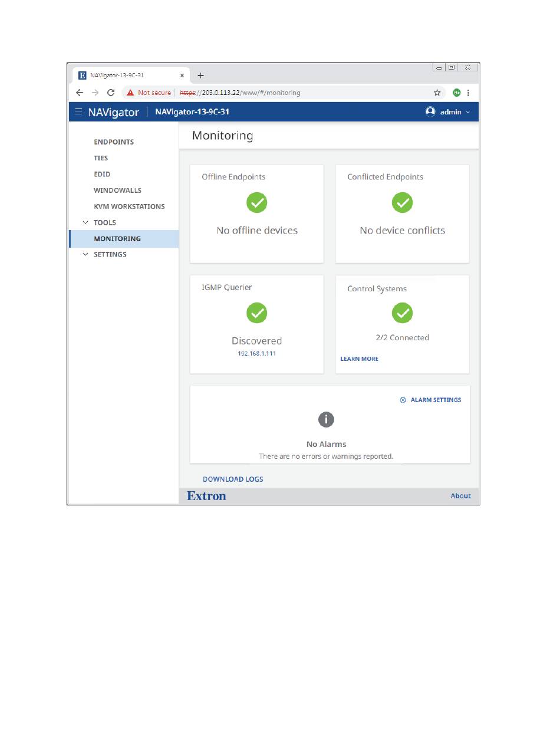Click the Conflicted Endpoints green checkmark
This screenshot has height=743, width=560.
coord(403,203)
